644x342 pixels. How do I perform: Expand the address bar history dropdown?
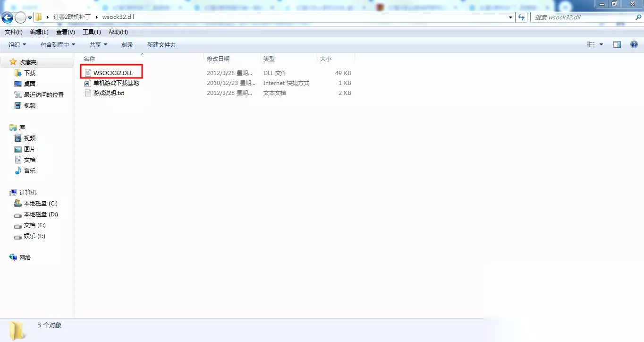[510, 17]
